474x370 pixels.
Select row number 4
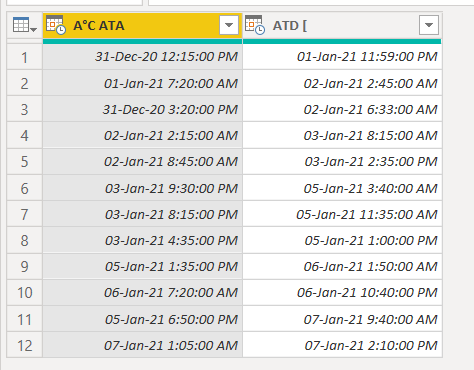(24, 135)
